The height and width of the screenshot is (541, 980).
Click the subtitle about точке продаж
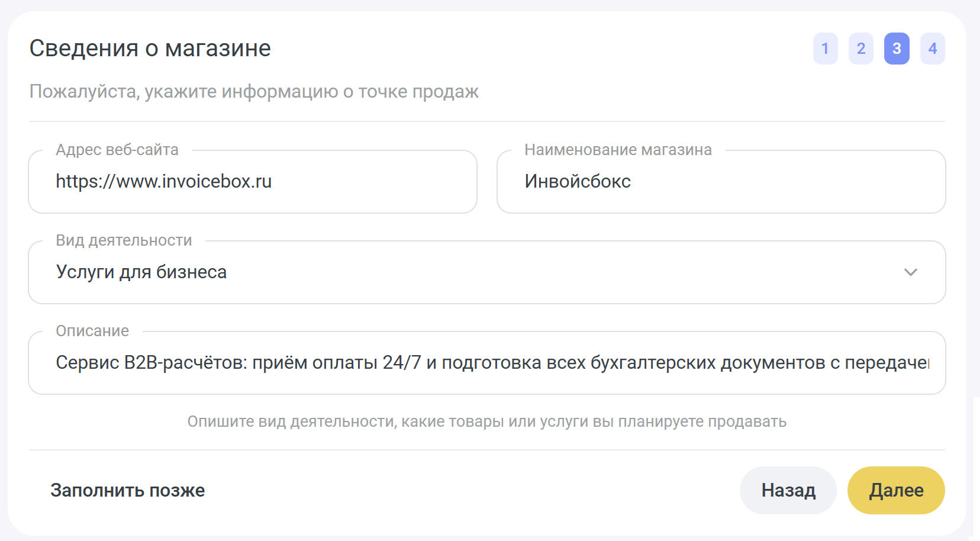(254, 92)
